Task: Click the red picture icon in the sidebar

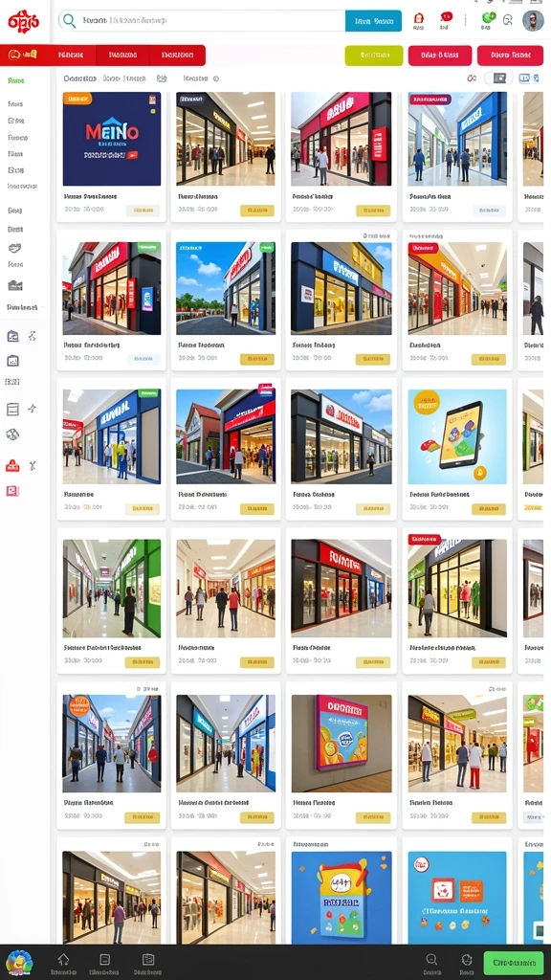Action: (x=13, y=491)
